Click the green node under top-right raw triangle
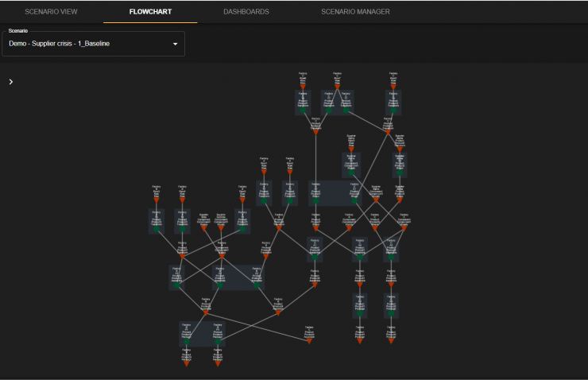Image resolution: width=588 pixels, height=380 pixels. (393, 111)
